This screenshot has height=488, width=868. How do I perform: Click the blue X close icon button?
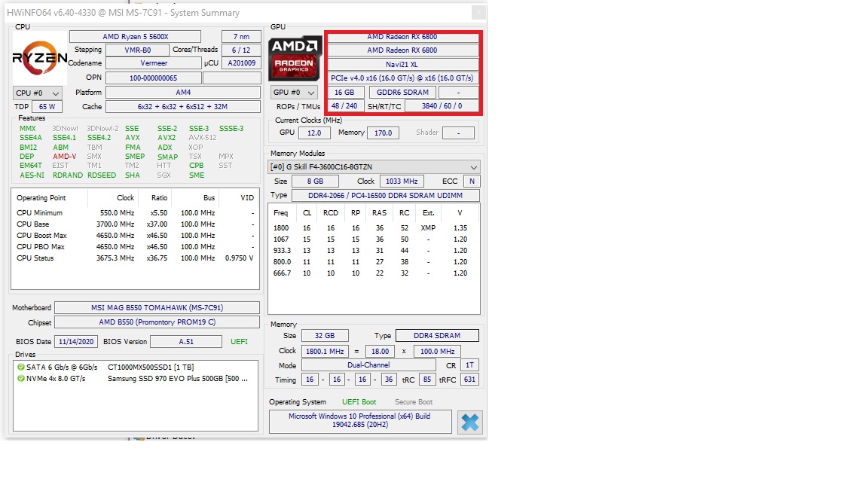[470, 422]
